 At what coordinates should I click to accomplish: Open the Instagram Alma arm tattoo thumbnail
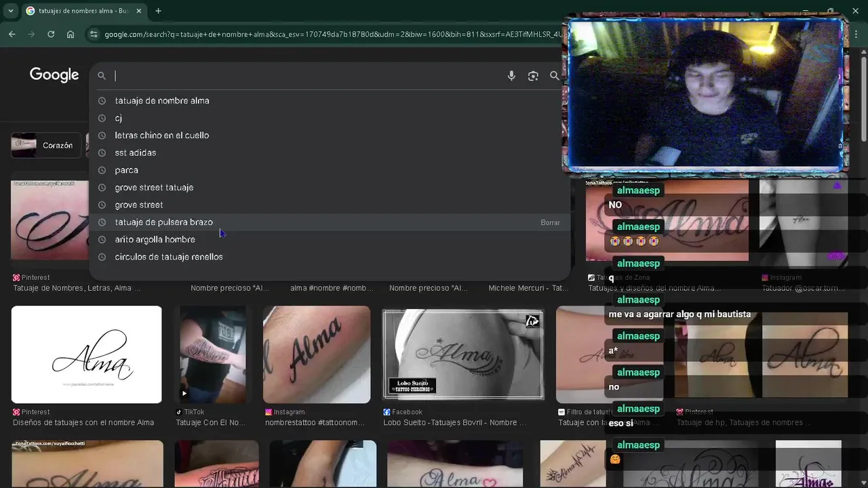(x=317, y=354)
